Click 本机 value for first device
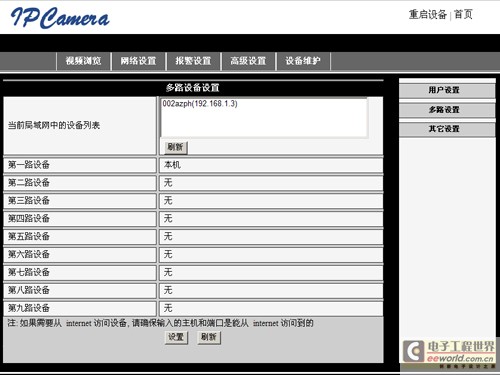The image size is (500, 375). [x=172, y=165]
